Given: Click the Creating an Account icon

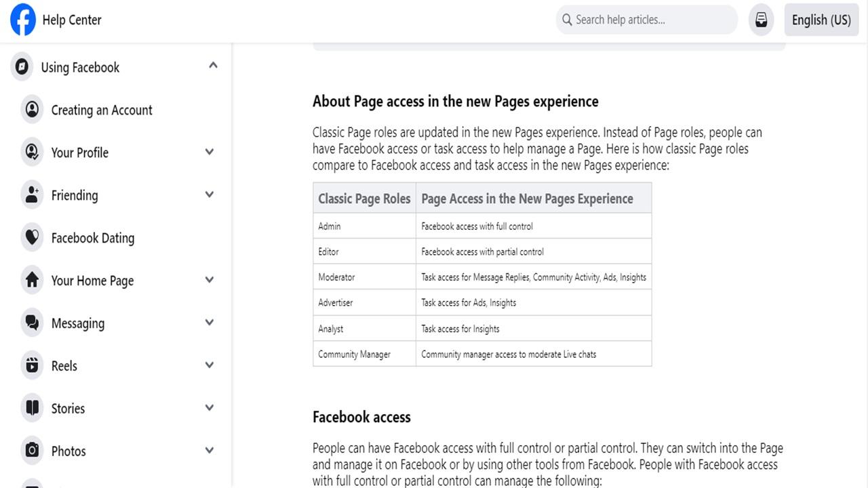Looking at the screenshot, I should (32, 110).
